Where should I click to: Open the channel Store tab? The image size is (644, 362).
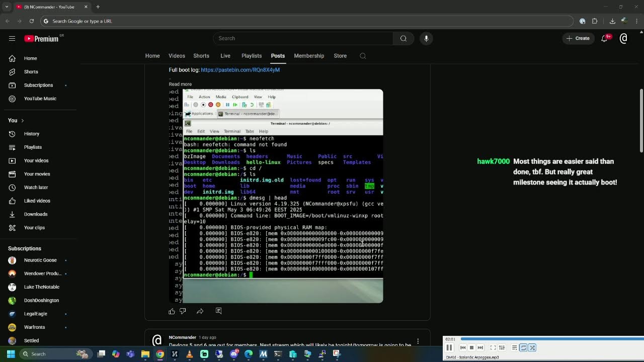coord(340,56)
